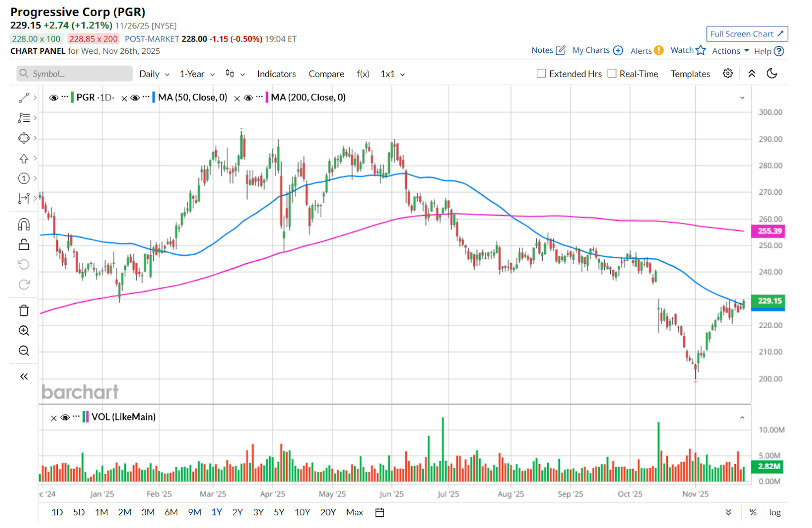812x528 pixels.
Task: Select the 6M time range
Action: click(x=171, y=512)
